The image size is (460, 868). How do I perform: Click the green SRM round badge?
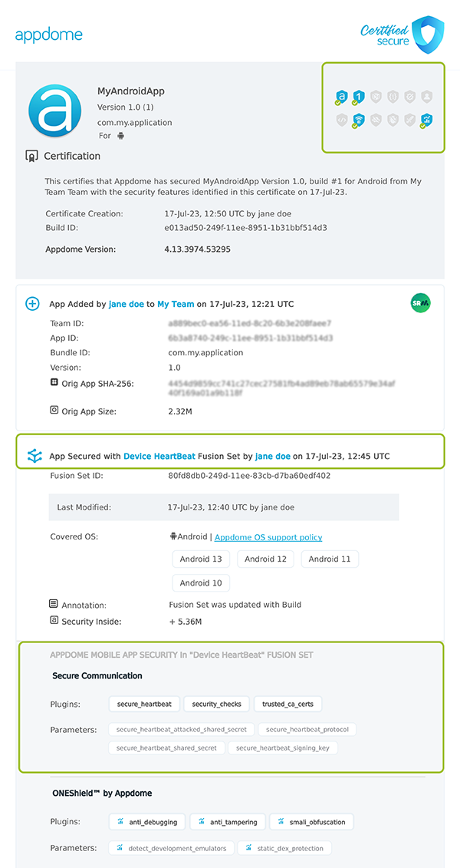pyautogui.click(x=420, y=303)
